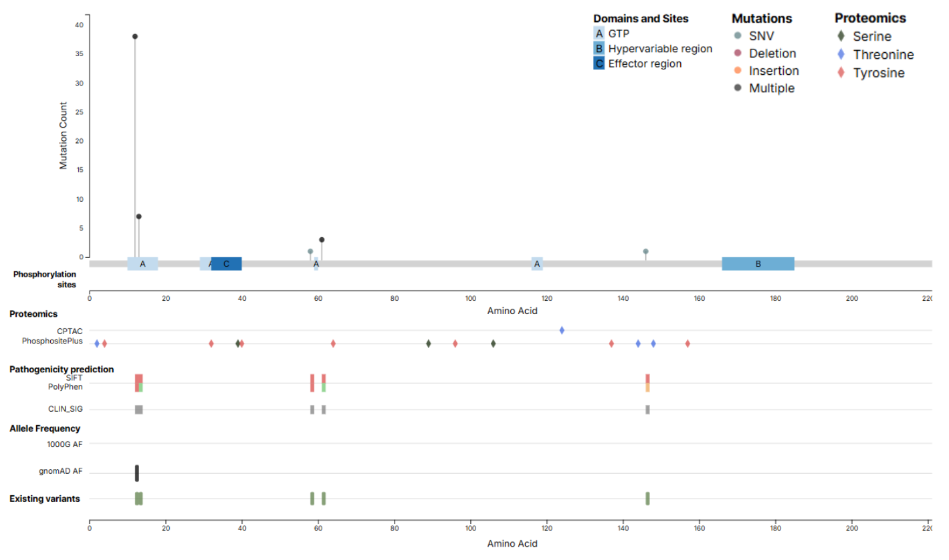Screen dimensions: 949x560
Task: Select the blue threonine diamond near amino acid 2
Action: pos(97,343)
